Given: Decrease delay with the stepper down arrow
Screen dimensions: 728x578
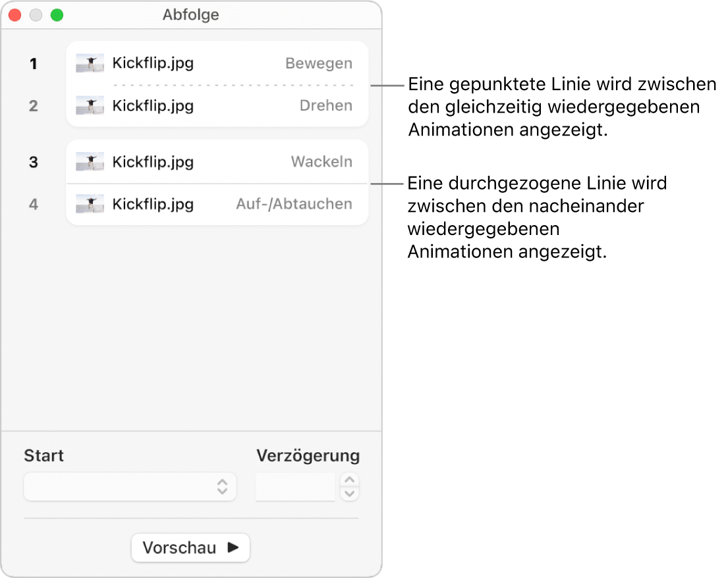Looking at the screenshot, I should [350, 494].
